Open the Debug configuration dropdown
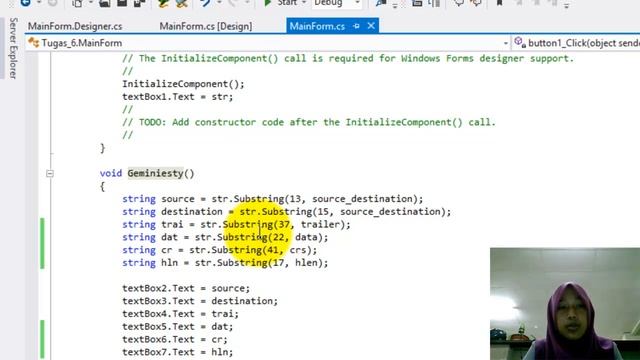The width and height of the screenshot is (640, 360). [337, 3]
